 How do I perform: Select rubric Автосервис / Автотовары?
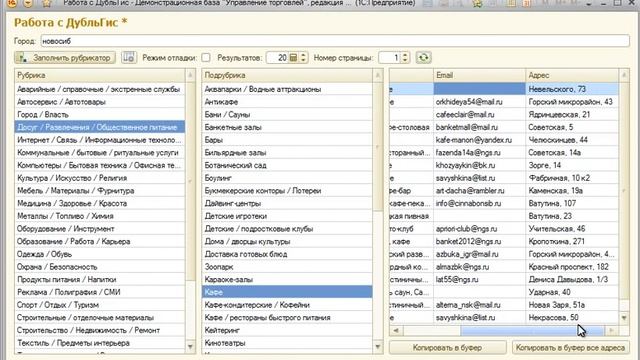click(100, 102)
